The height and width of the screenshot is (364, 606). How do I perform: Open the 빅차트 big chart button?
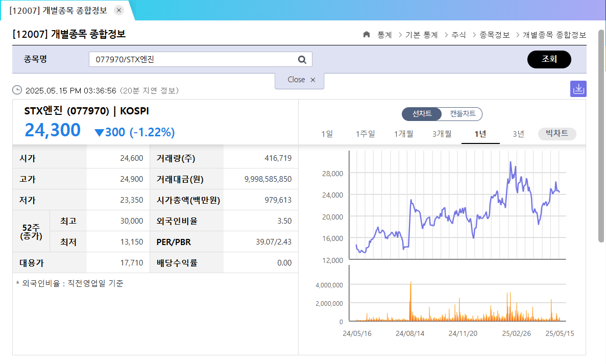coord(557,134)
